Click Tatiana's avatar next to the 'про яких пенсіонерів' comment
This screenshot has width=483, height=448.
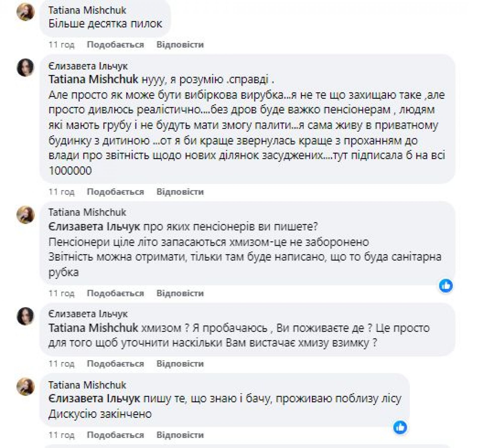pyautogui.click(x=25, y=215)
